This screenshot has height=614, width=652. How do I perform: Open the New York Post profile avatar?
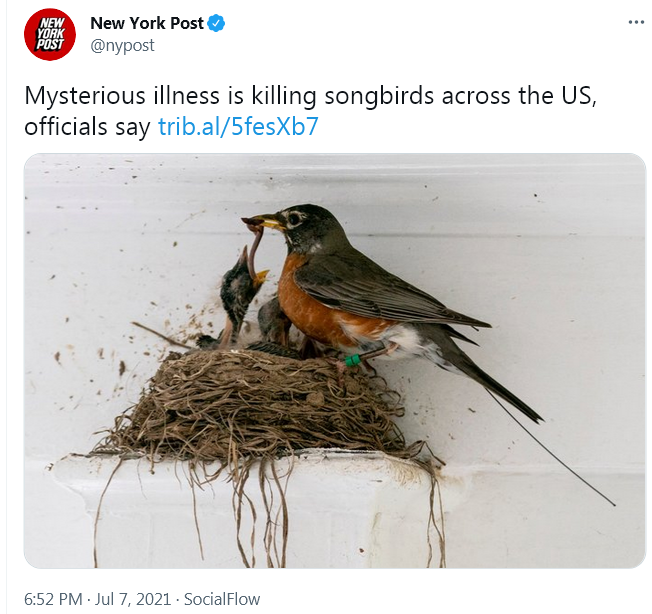pos(50,34)
